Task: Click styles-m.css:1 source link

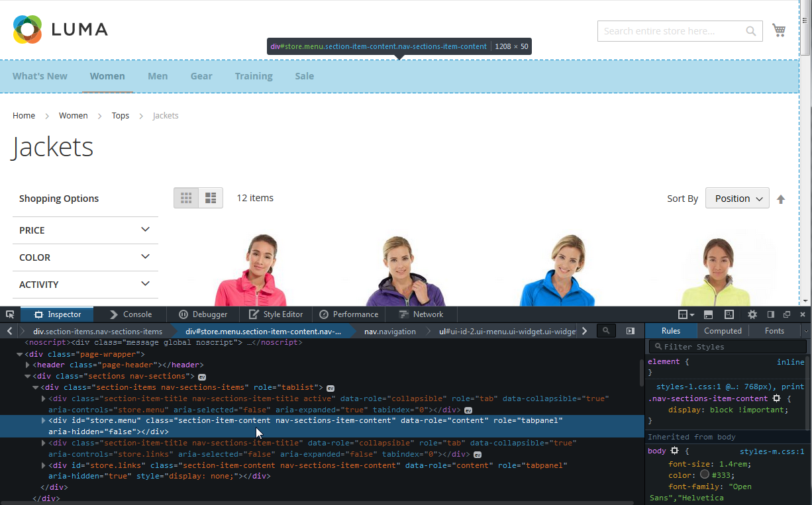Action: click(x=772, y=451)
